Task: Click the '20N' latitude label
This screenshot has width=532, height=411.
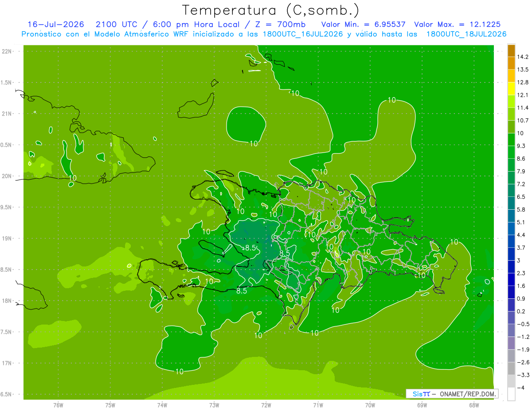Action: (7, 176)
